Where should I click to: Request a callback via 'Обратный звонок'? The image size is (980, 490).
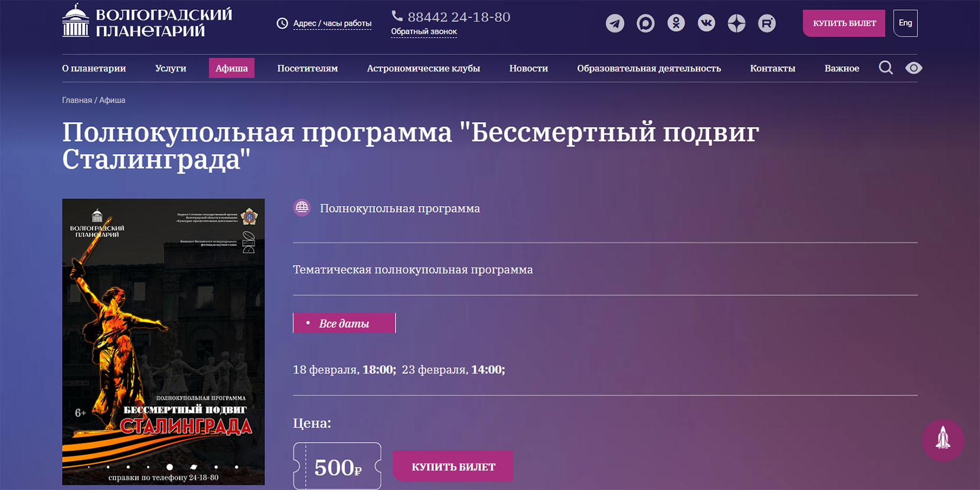pos(424,32)
